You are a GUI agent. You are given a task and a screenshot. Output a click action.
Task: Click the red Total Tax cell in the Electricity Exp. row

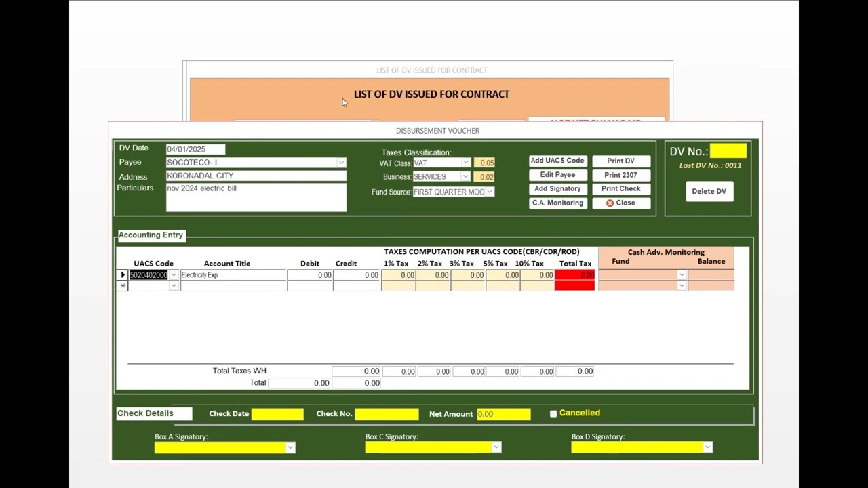(x=575, y=275)
